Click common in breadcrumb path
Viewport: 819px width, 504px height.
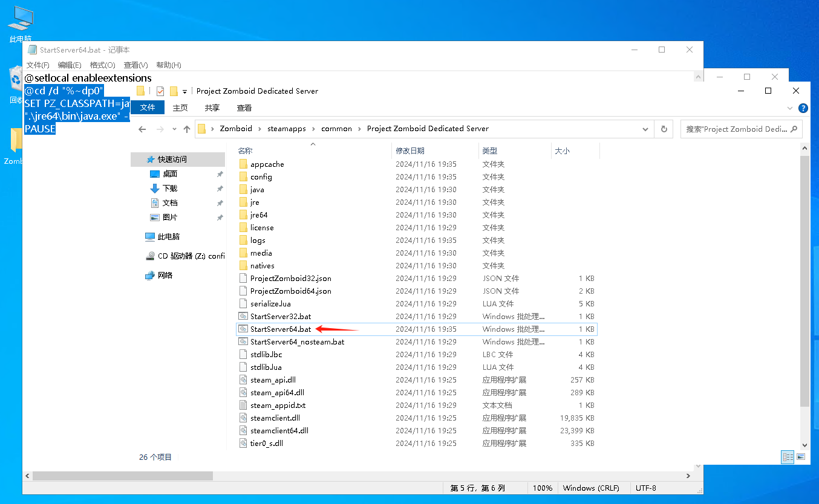[336, 129]
